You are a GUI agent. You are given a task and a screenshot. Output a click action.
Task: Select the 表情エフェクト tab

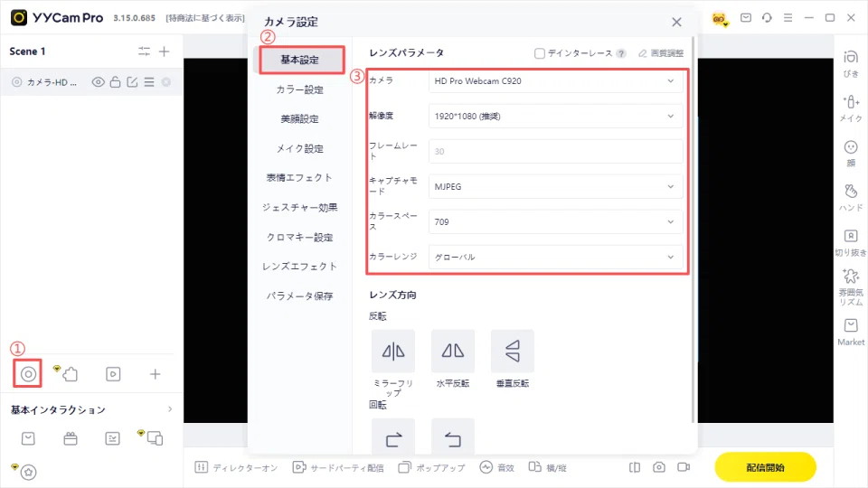pyautogui.click(x=299, y=178)
